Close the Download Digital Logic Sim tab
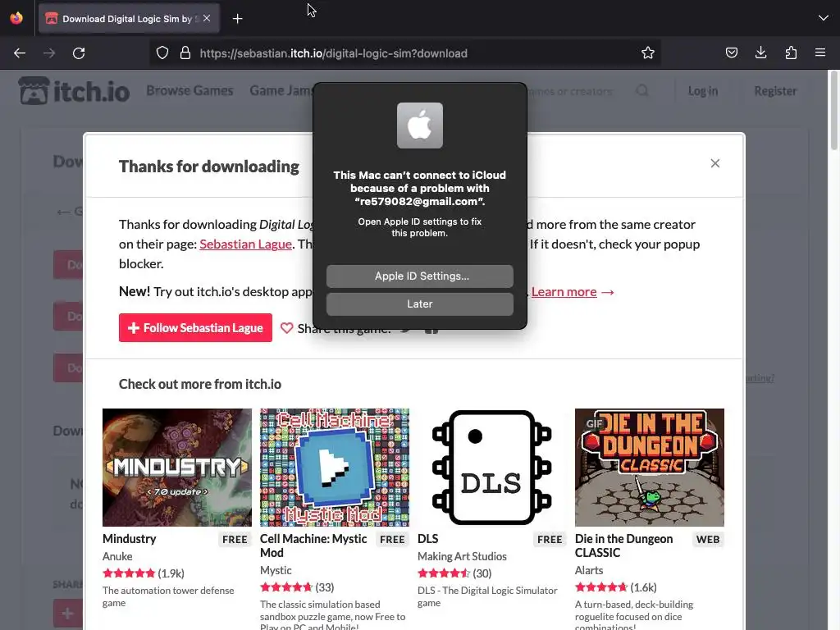Image resolution: width=840 pixels, height=630 pixels. 207,18
